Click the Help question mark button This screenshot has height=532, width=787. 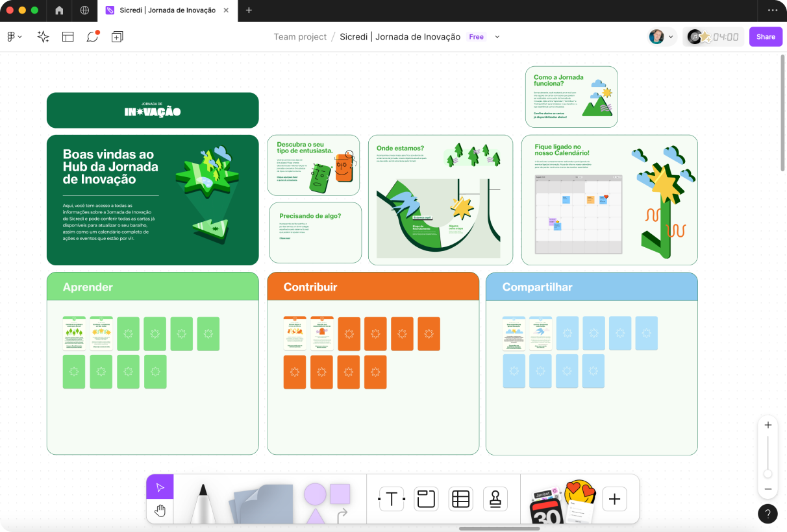(x=768, y=513)
